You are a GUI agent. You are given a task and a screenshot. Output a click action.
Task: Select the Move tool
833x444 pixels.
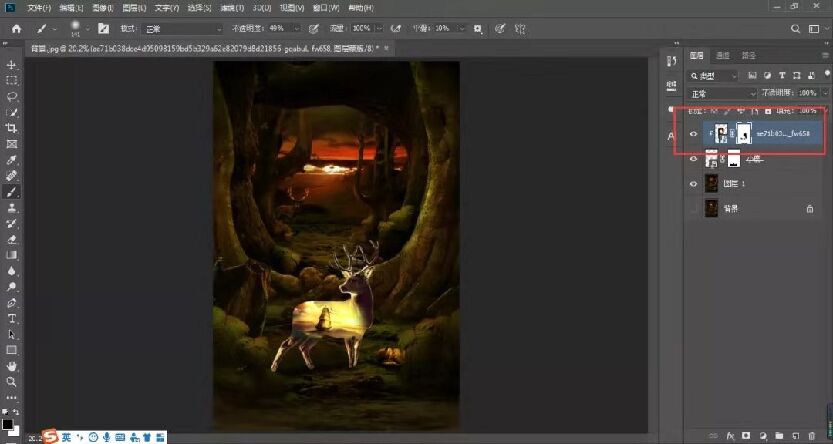[11, 65]
